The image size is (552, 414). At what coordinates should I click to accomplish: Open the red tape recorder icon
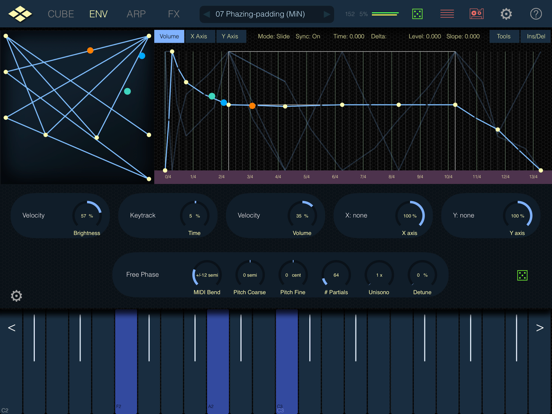[476, 14]
